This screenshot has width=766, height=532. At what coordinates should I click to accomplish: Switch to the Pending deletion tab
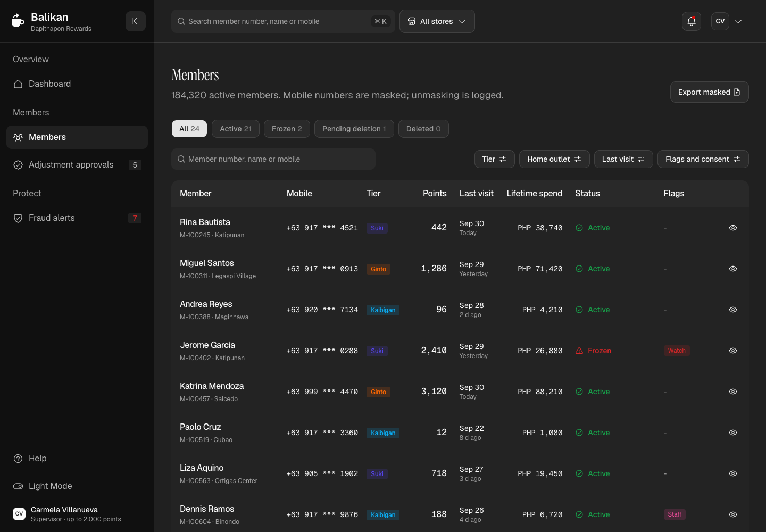point(354,129)
